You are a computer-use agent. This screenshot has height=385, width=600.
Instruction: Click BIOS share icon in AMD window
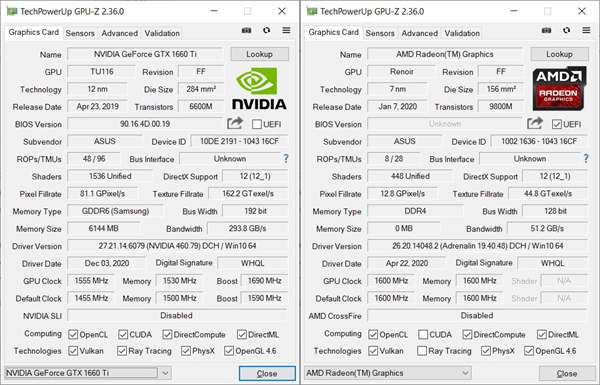(x=535, y=123)
